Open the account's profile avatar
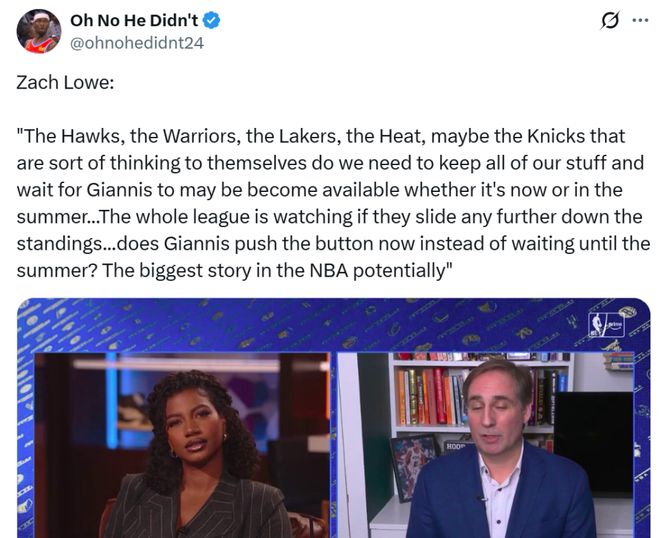The width and height of the screenshot is (660, 538). (x=39, y=31)
